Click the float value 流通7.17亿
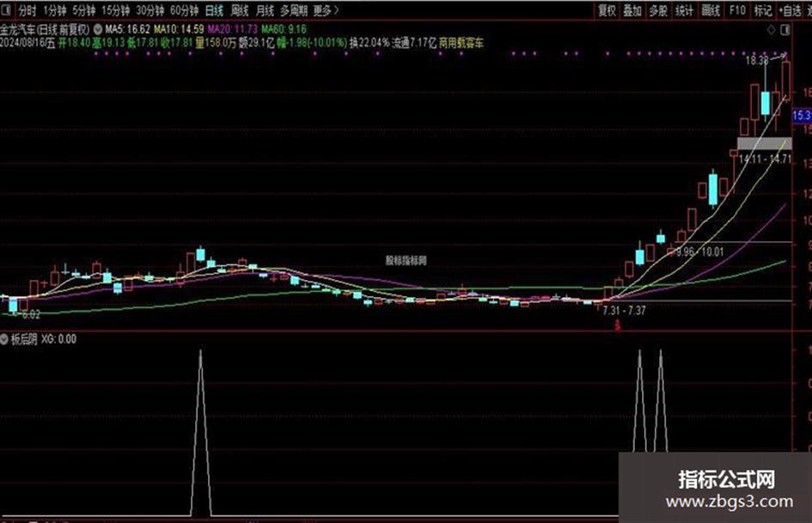812x523 pixels. [x=414, y=43]
